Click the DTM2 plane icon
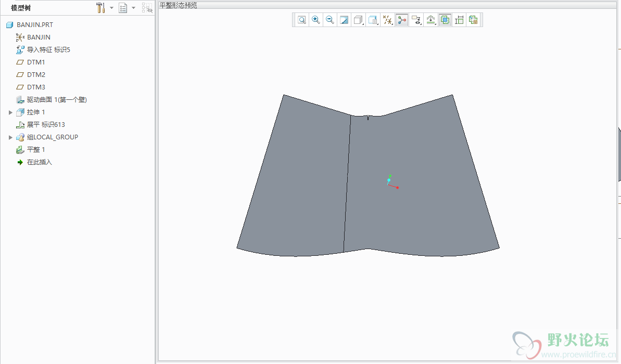621x364 pixels. pos(20,75)
